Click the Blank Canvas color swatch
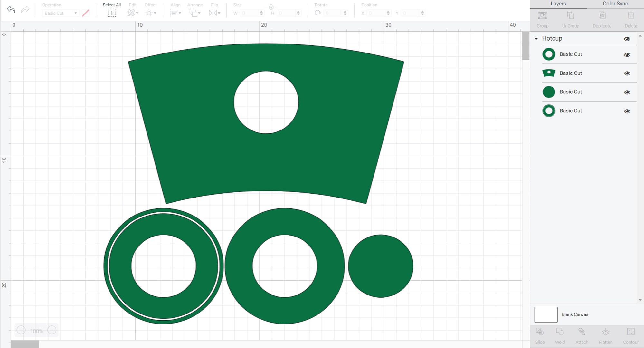This screenshot has width=644, height=348. coord(546,315)
